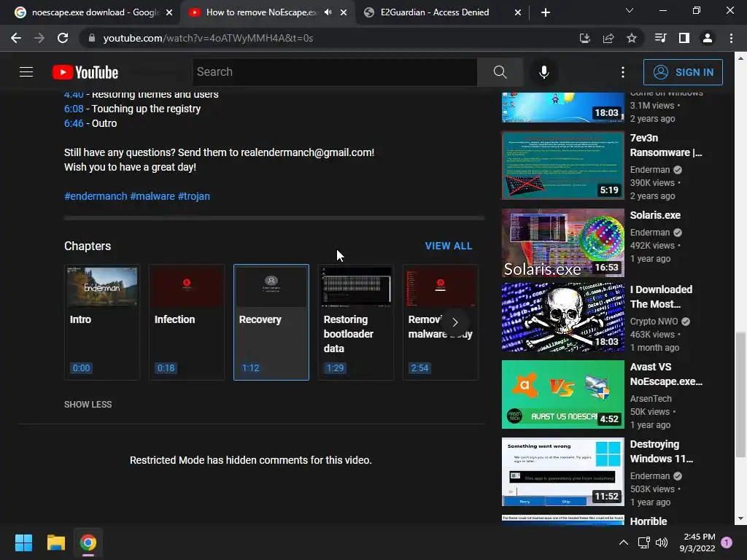This screenshot has height=560, width=747.
Task: Select the Infection chapter card
Action: 186,322
